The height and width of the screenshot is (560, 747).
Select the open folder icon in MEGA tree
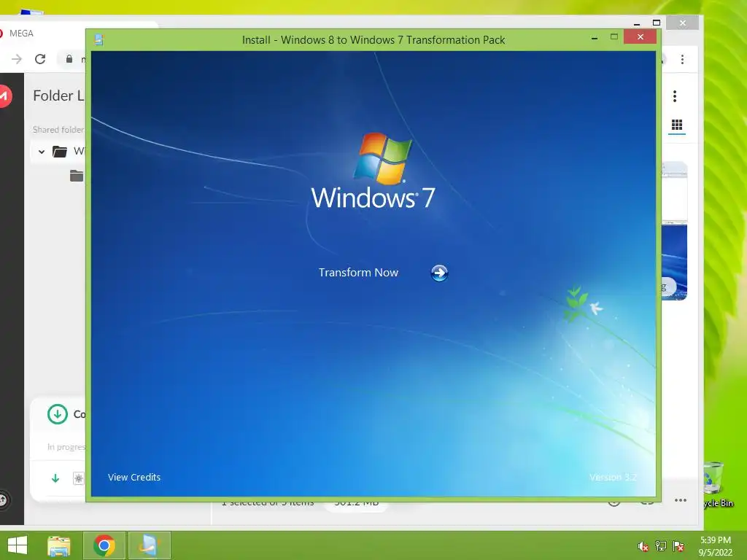(60, 152)
